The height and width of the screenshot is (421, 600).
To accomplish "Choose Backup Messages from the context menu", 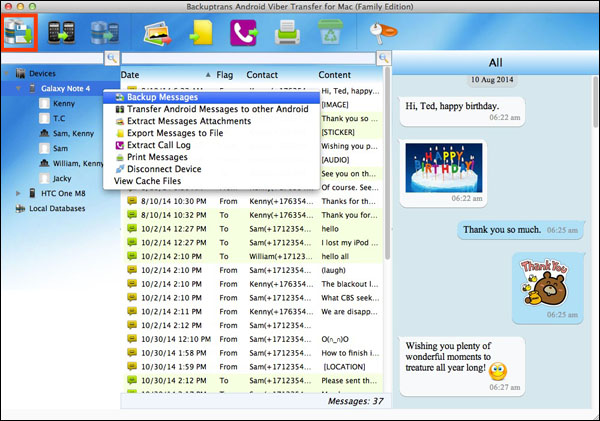I will pos(212,97).
